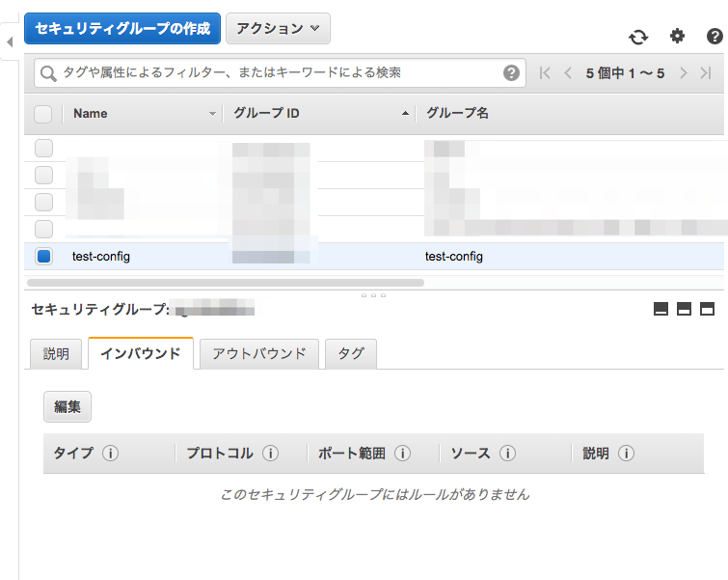Uncheck the test-config row checkbox

(x=43, y=257)
